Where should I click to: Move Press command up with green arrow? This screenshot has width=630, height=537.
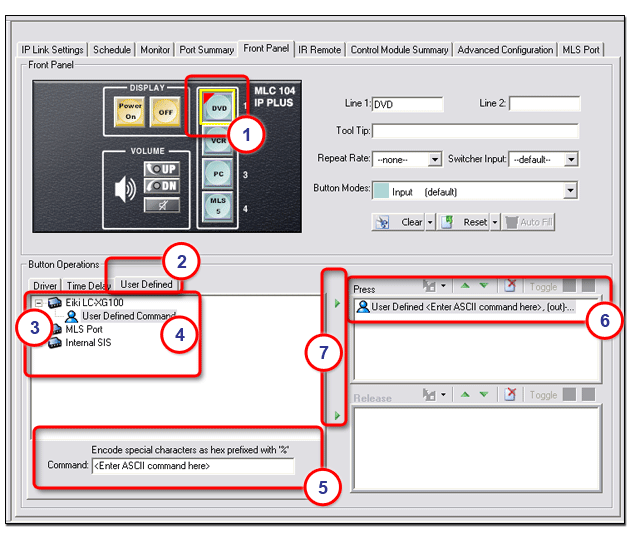point(465,286)
